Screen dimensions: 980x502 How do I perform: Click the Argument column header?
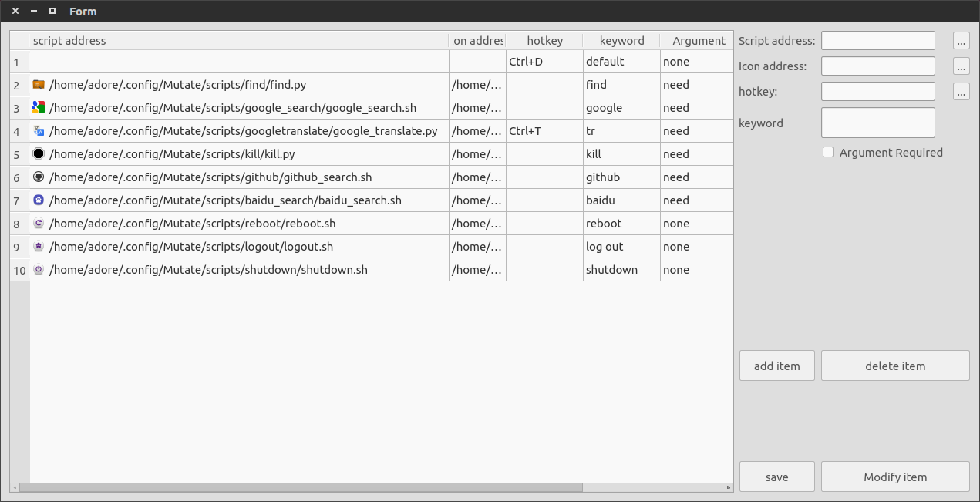[x=697, y=41]
